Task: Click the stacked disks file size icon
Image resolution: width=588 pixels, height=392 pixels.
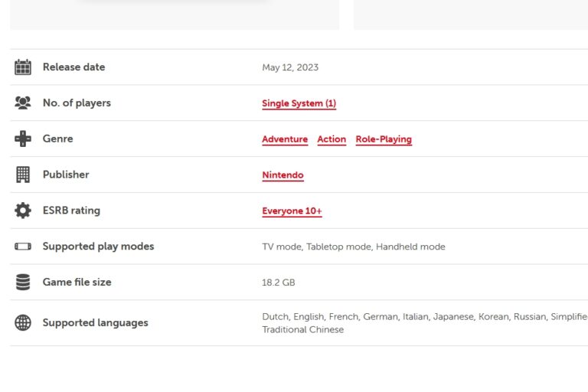Action: click(23, 283)
